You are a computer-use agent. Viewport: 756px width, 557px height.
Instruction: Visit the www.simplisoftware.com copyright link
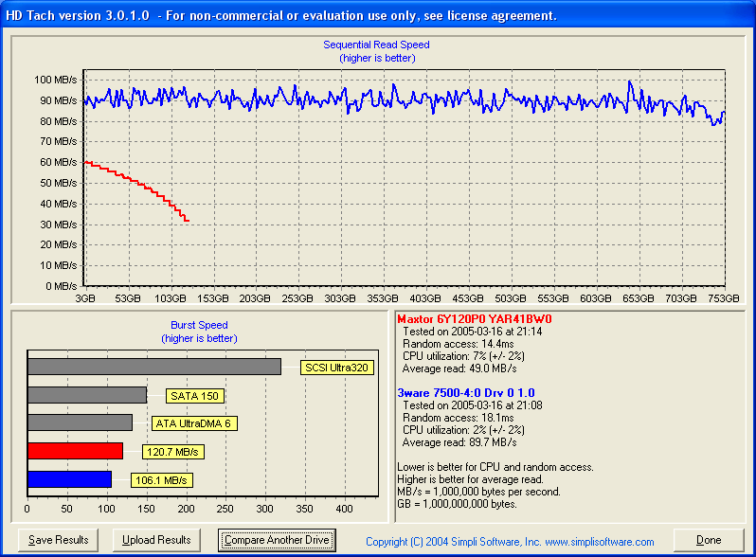pos(510,542)
